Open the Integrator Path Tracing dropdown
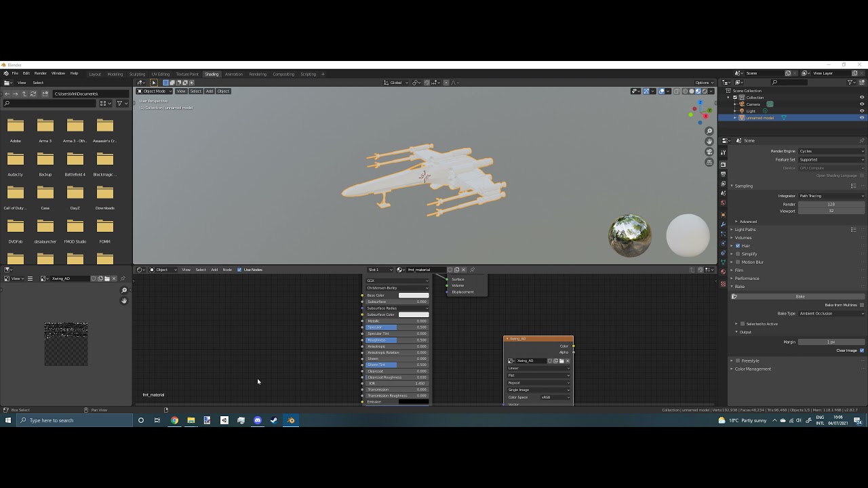 [x=831, y=196]
